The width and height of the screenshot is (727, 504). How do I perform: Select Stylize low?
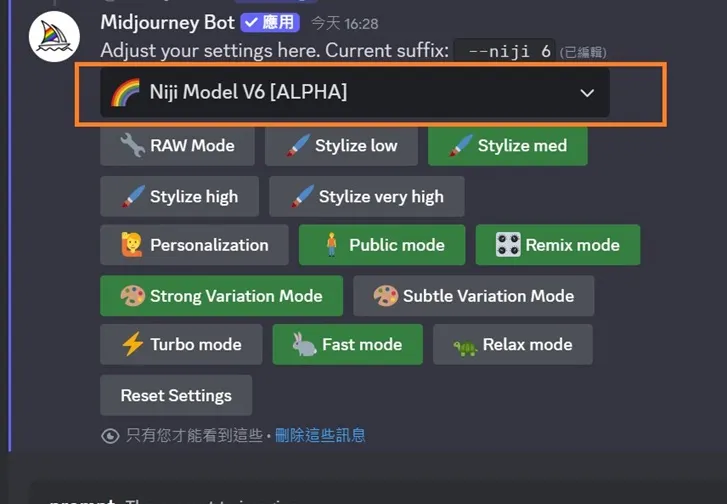[x=341, y=146]
